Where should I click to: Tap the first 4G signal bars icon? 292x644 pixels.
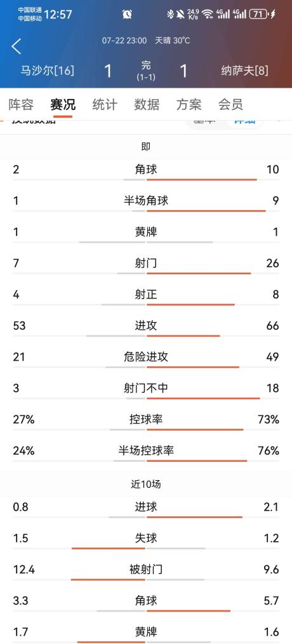click(x=223, y=15)
